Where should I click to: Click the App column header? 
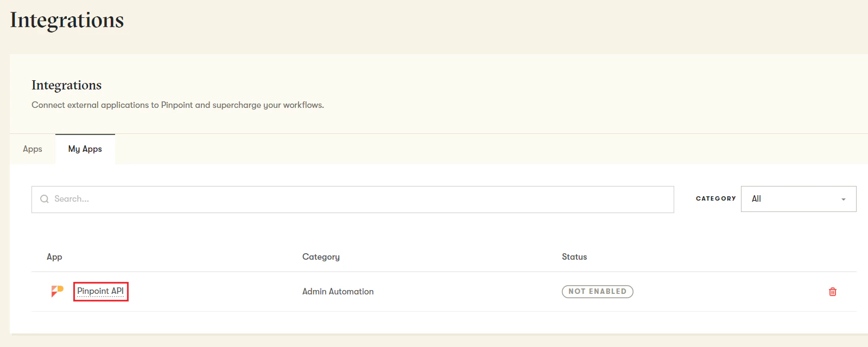pos(54,257)
